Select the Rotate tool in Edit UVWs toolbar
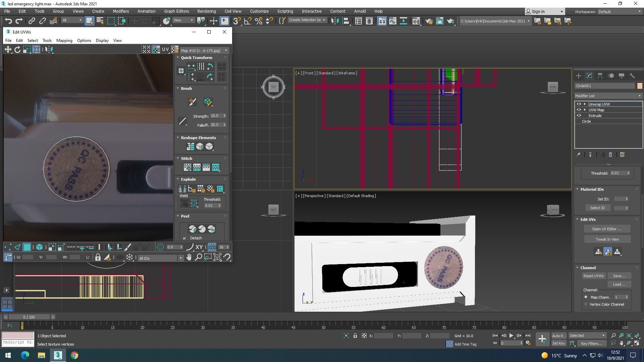The width and height of the screenshot is (644, 362). coord(17,49)
